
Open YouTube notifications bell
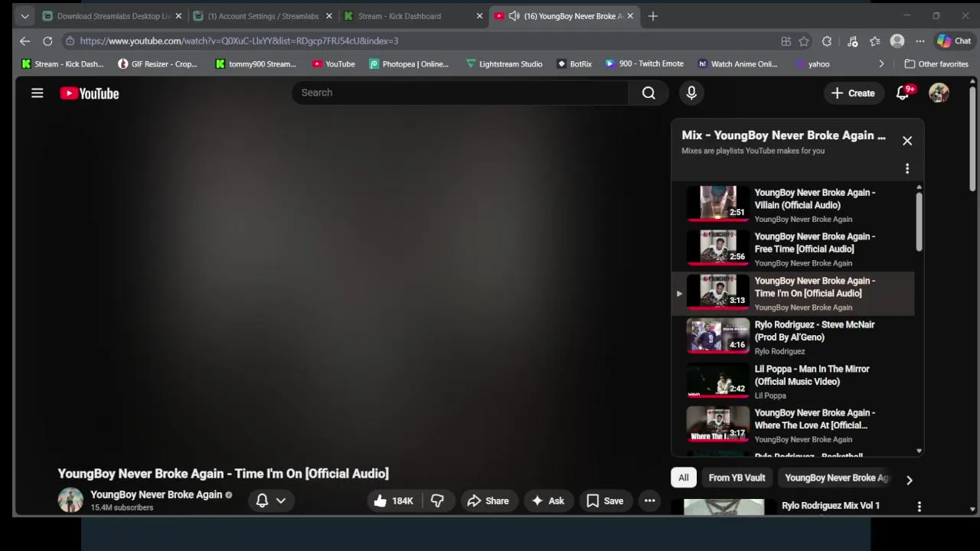pos(903,93)
